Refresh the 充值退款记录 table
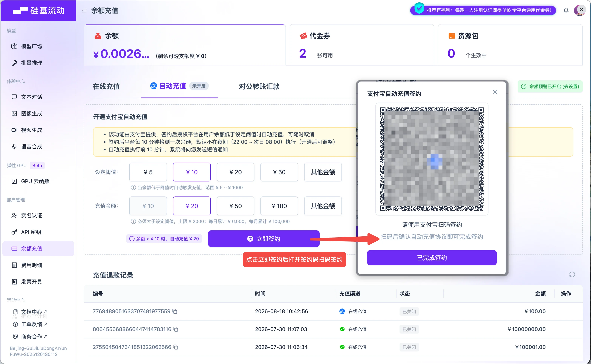This screenshot has width=591, height=364. click(572, 274)
